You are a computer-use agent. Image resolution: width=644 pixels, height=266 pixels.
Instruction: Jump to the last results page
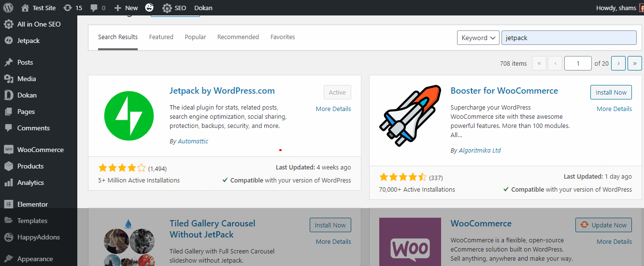635,63
